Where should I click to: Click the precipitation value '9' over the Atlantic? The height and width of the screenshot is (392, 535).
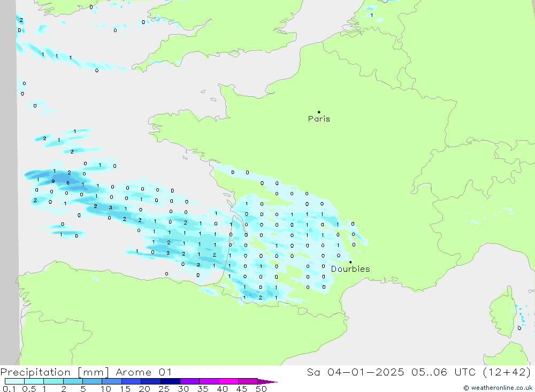[x=53, y=181]
